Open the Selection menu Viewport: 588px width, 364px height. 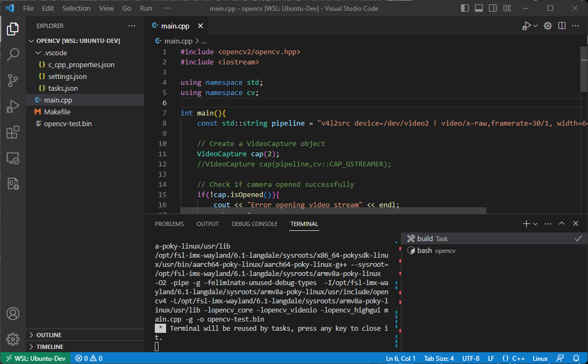coord(76,8)
